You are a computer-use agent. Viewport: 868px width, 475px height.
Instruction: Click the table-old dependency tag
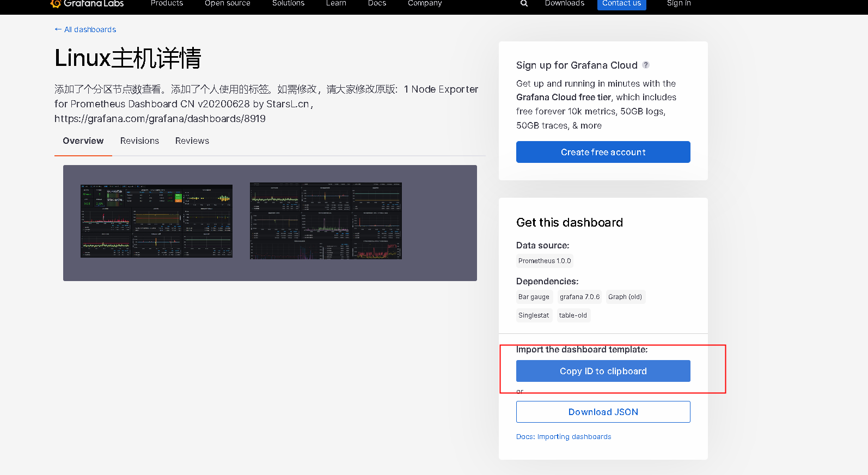(573, 315)
